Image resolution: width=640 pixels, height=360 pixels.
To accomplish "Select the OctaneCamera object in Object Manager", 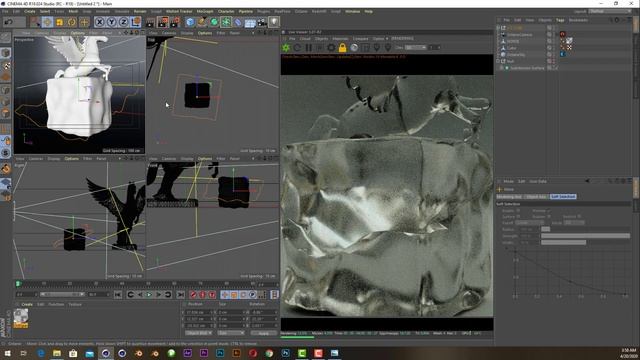I will pos(520,35).
